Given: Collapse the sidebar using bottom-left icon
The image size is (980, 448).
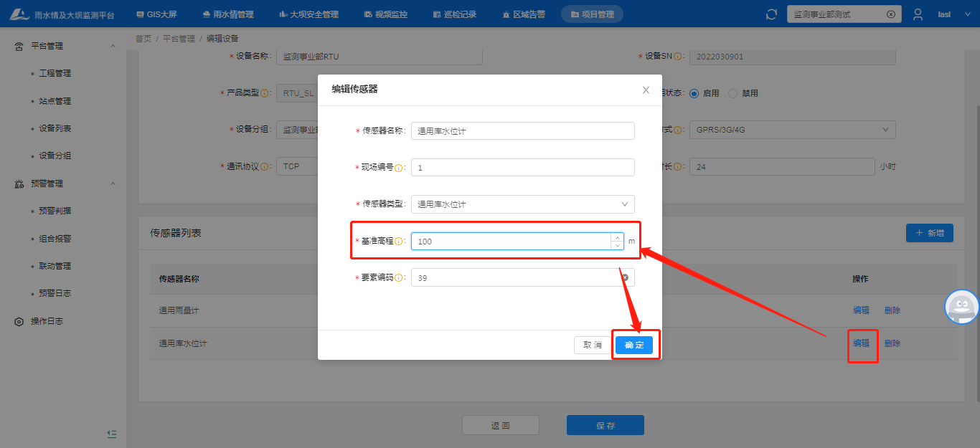Looking at the screenshot, I should pyautogui.click(x=111, y=434).
